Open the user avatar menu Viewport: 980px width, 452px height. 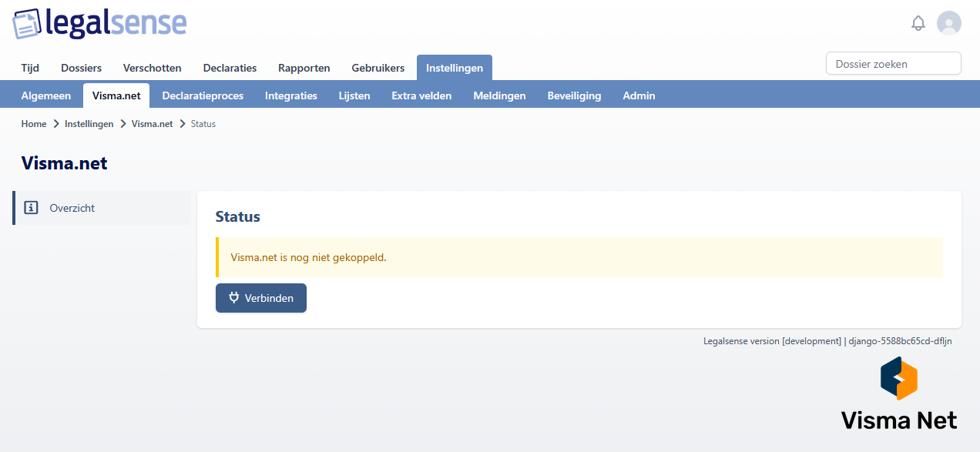(949, 23)
